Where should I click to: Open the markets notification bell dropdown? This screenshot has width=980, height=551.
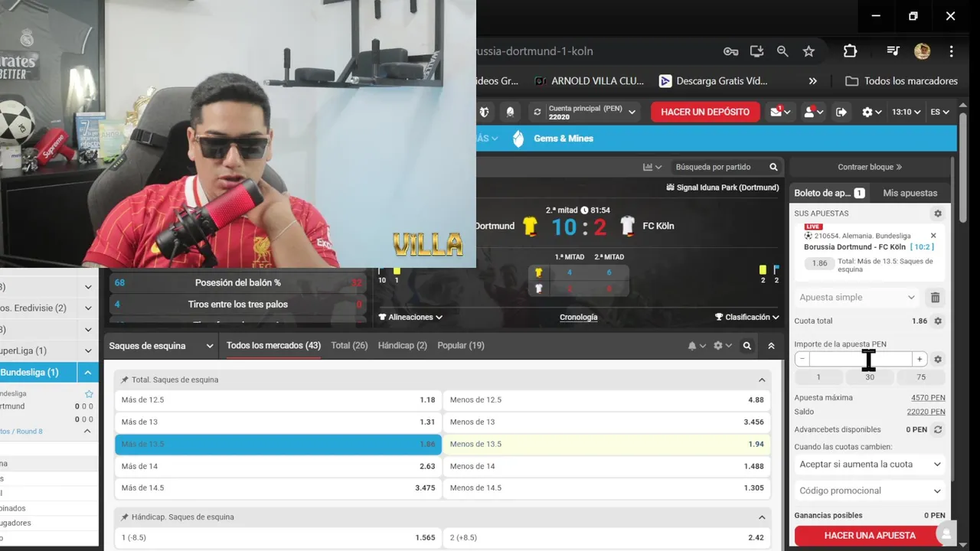point(696,346)
